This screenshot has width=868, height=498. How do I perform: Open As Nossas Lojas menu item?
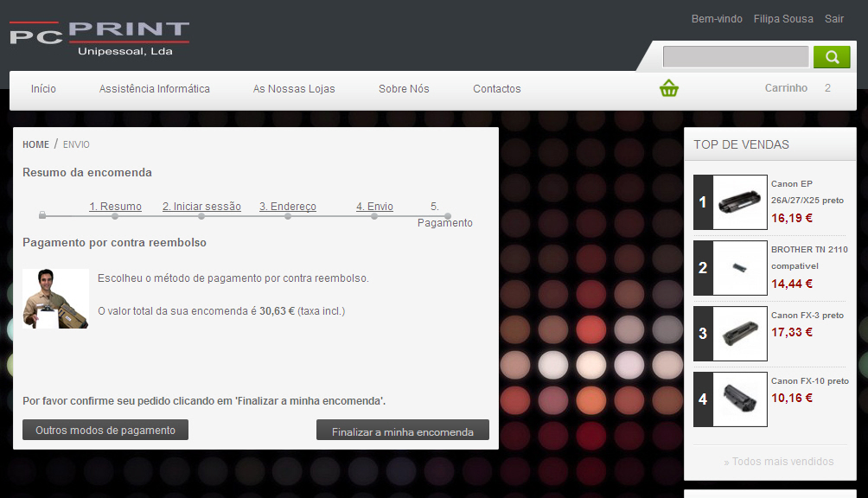pyautogui.click(x=294, y=88)
